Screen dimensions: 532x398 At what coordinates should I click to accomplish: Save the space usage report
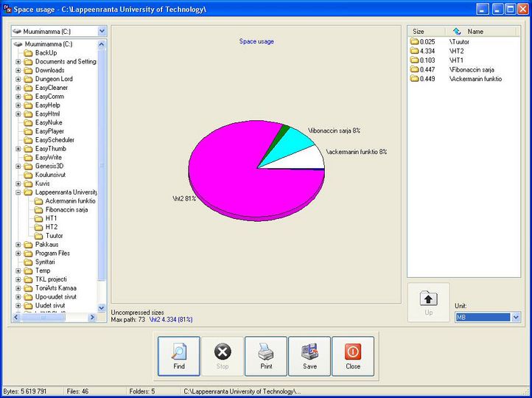(x=309, y=356)
